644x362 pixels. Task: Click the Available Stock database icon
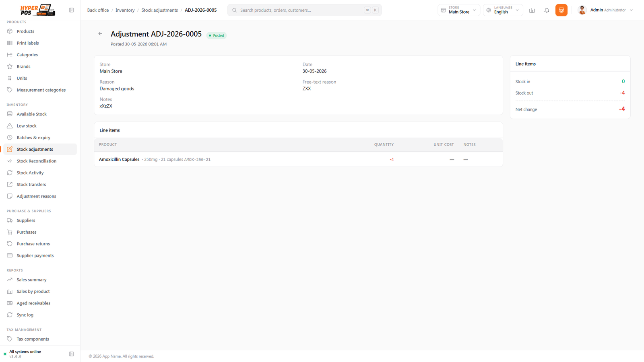[x=10, y=114]
